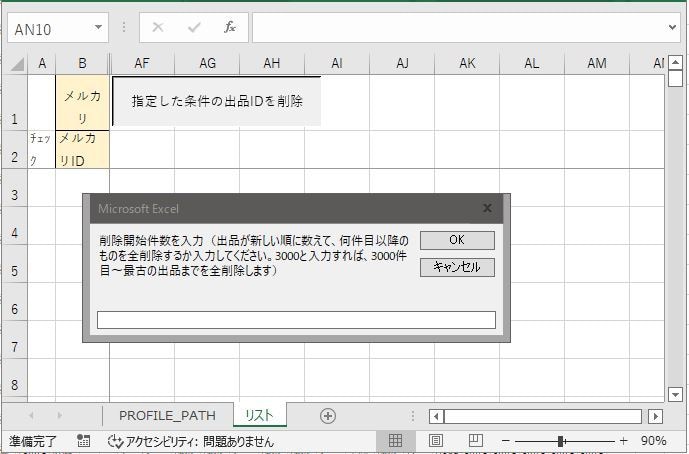This screenshot has width=689, height=454.
Task: Select row 8 header
Action: click(15, 378)
